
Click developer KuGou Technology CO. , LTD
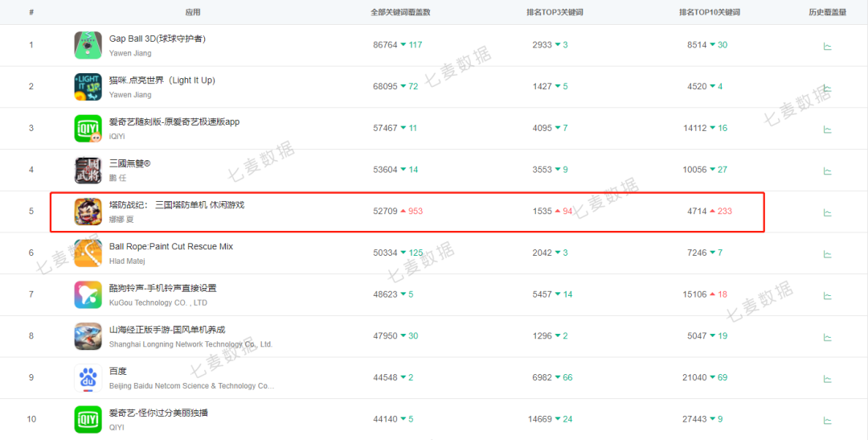[x=158, y=302]
